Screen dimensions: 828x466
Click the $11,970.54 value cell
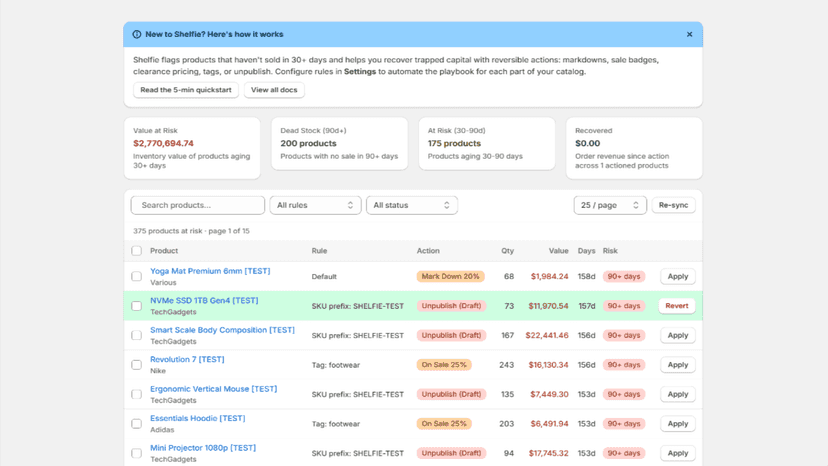(548, 306)
